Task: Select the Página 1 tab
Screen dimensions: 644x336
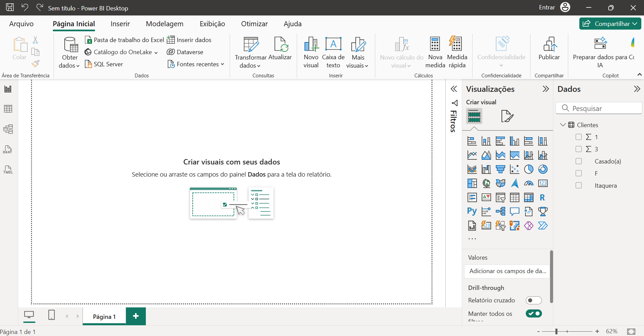Action: pyautogui.click(x=104, y=316)
